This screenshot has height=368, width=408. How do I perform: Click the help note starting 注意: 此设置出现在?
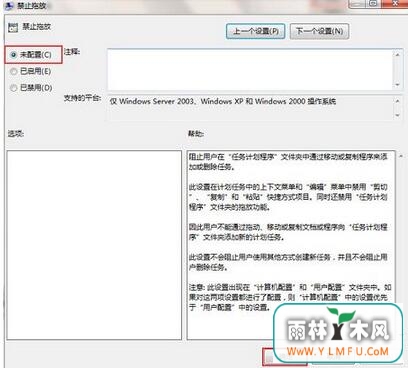(290, 297)
